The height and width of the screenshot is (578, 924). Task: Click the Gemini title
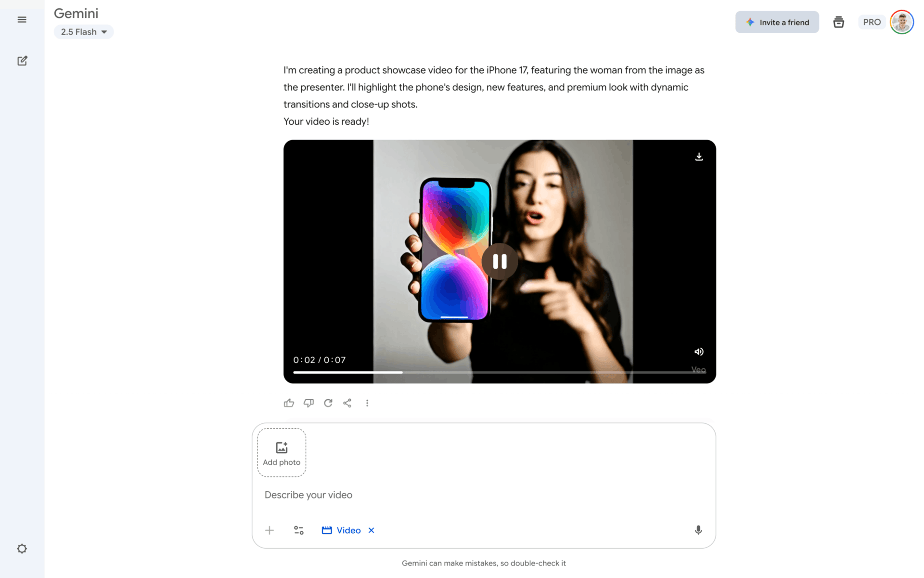76,13
